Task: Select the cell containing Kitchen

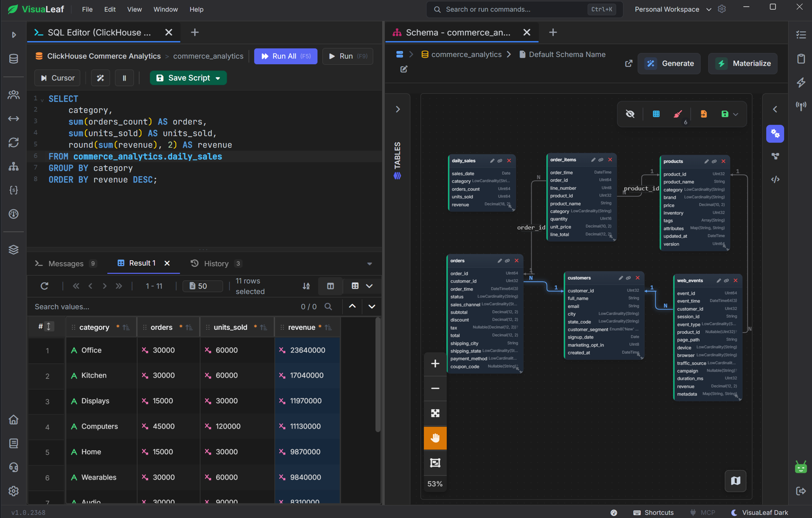Action: [101, 375]
